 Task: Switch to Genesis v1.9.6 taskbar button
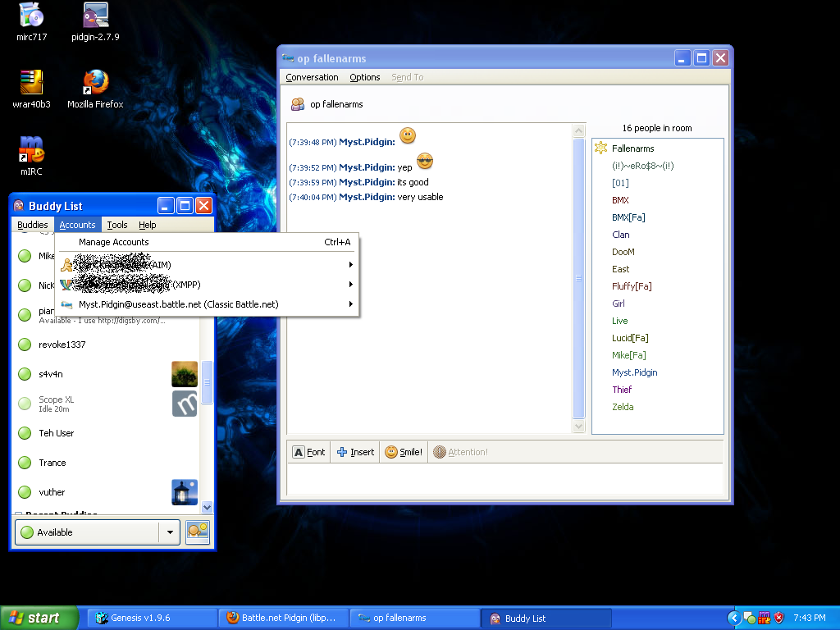[x=153, y=618]
